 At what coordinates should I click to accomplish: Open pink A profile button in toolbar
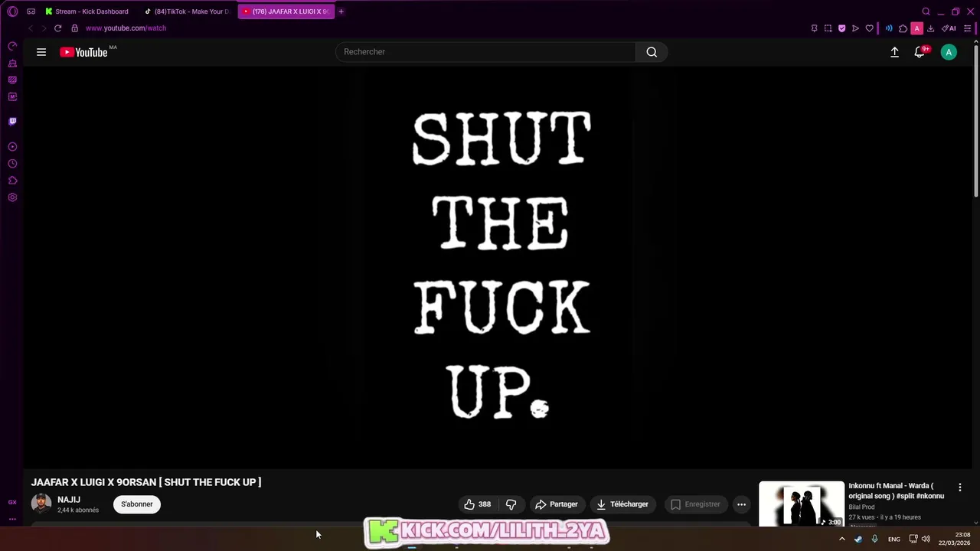click(916, 28)
